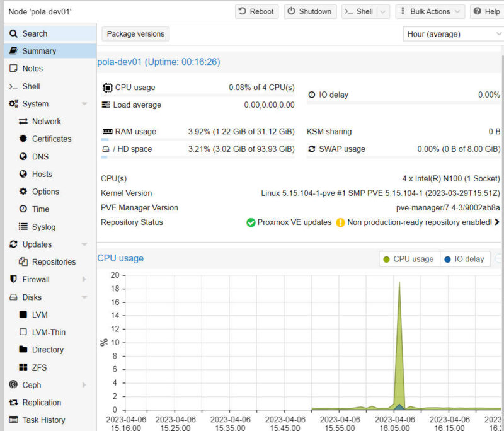The height and width of the screenshot is (431, 504).
Task: Click the CPU usage progress bar
Action: point(198,95)
